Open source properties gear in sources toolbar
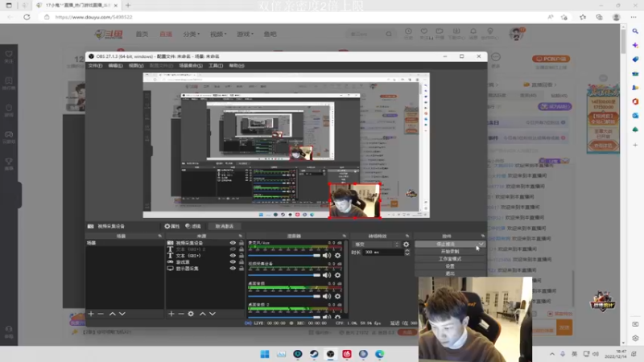This screenshot has height=362, width=644. pyautogui.click(x=191, y=314)
